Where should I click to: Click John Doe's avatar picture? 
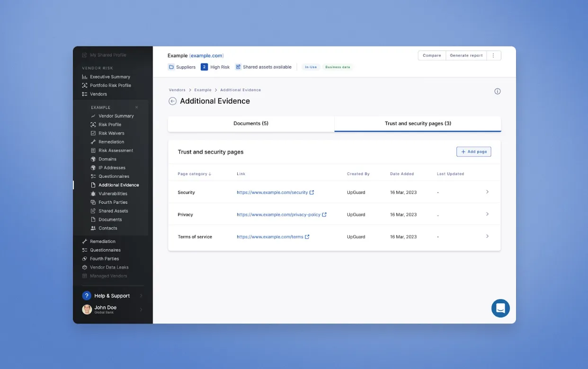[x=87, y=309]
